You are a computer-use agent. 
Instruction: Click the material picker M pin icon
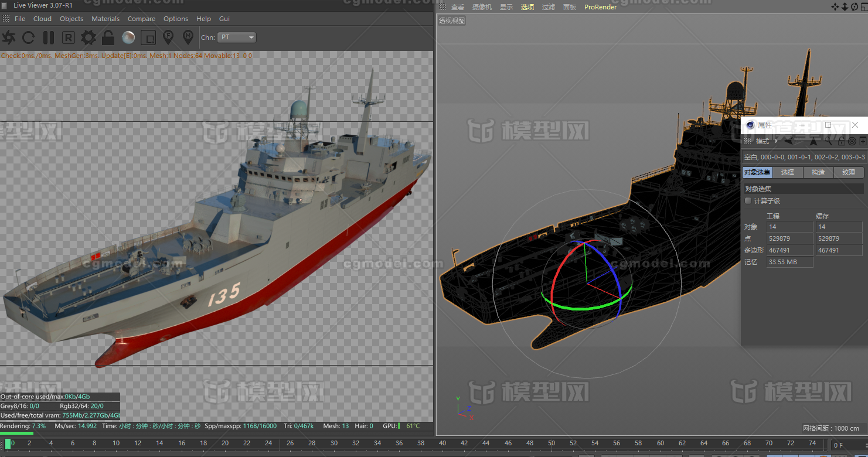(x=188, y=38)
